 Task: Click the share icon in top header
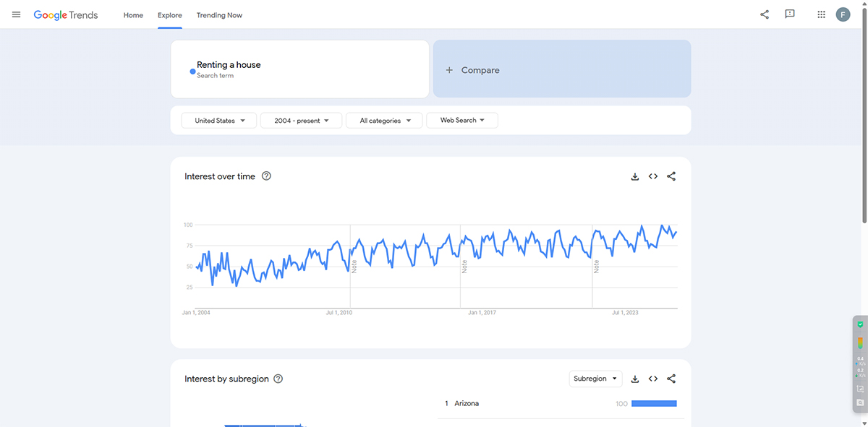pos(765,14)
